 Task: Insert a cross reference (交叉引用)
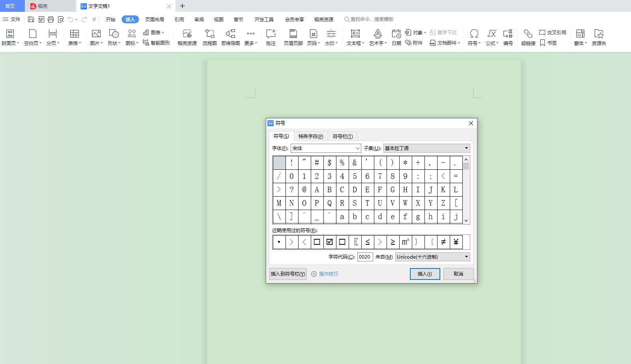[x=553, y=32]
